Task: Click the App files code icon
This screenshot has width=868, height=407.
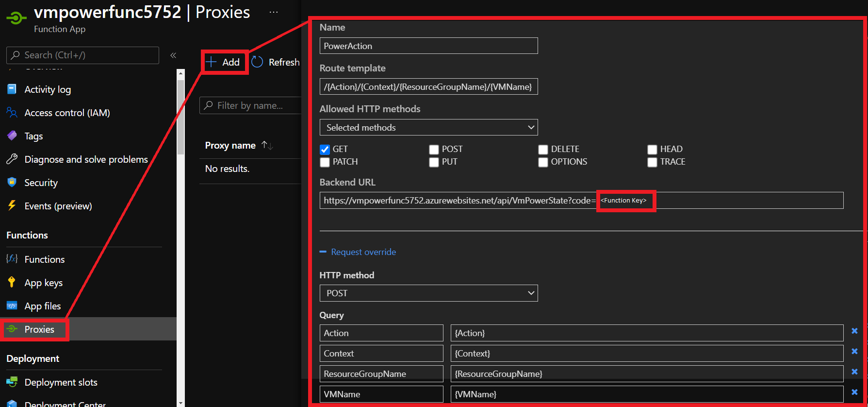Action: (x=12, y=305)
